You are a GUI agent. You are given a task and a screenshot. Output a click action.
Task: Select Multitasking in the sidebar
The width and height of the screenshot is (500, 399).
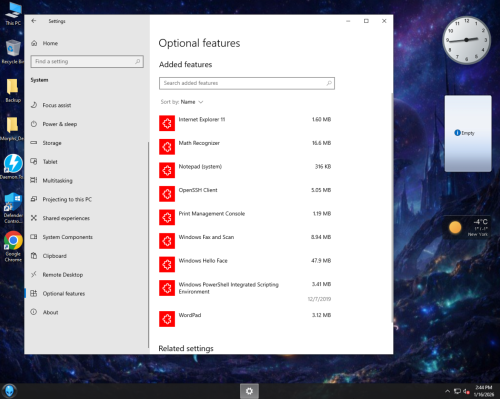point(86,180)
